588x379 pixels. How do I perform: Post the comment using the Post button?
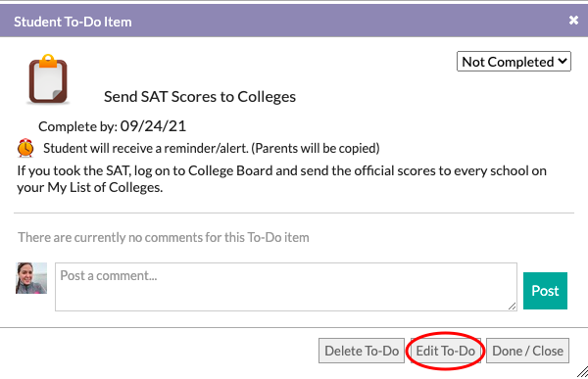[545, 291]
